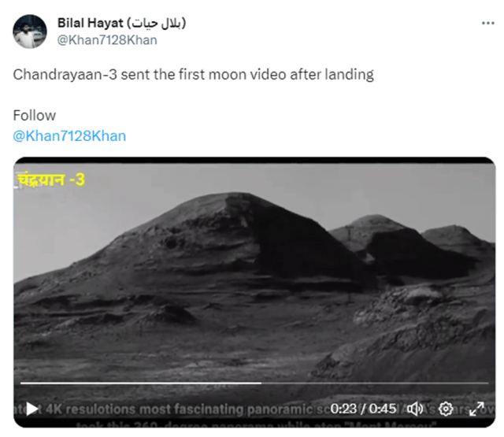This screenshot has height=437, width=504.
Task: Click the tweet text about Chandrayaan-3
Action: coord(193,75)
